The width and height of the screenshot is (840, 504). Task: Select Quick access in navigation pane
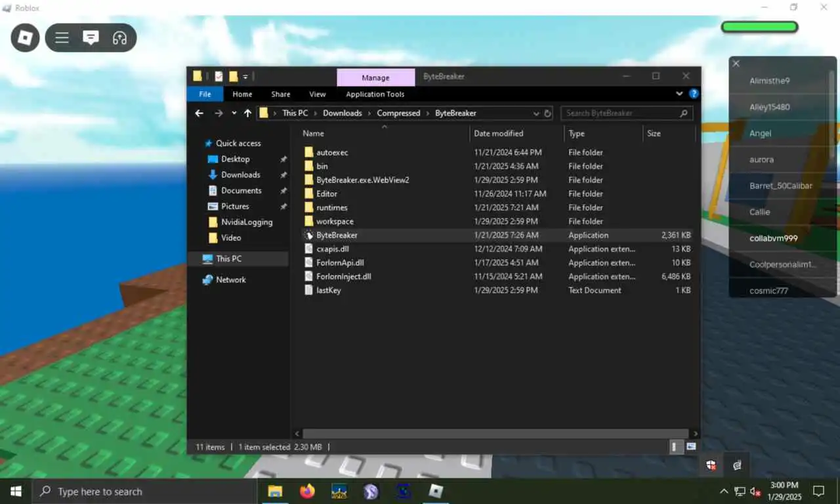click(238, 143)
